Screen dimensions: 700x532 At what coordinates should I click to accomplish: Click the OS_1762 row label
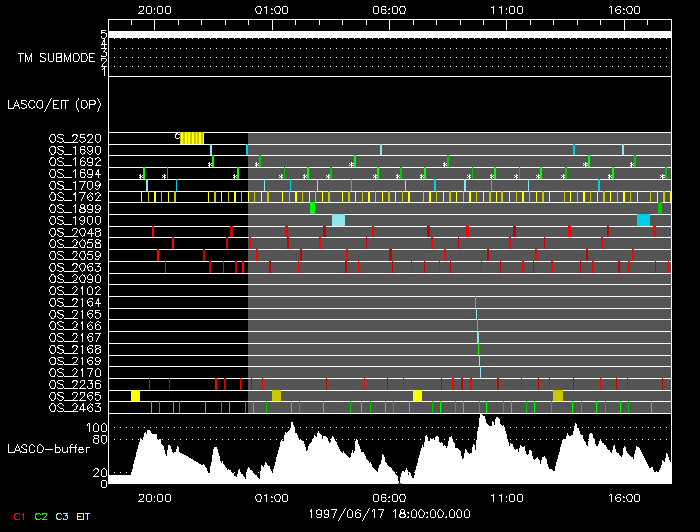coord(75,197)
